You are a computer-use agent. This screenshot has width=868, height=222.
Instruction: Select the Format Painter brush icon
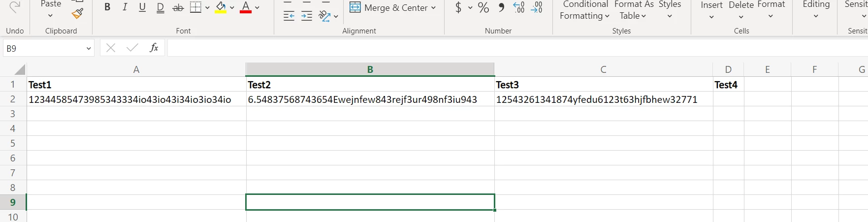tap(77, 13)
